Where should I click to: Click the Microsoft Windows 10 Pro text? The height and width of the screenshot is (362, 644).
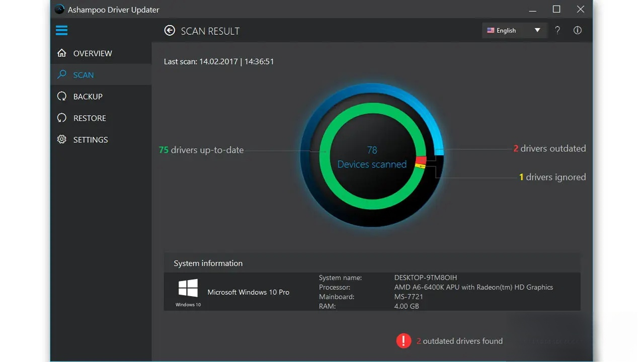(249, 292)
